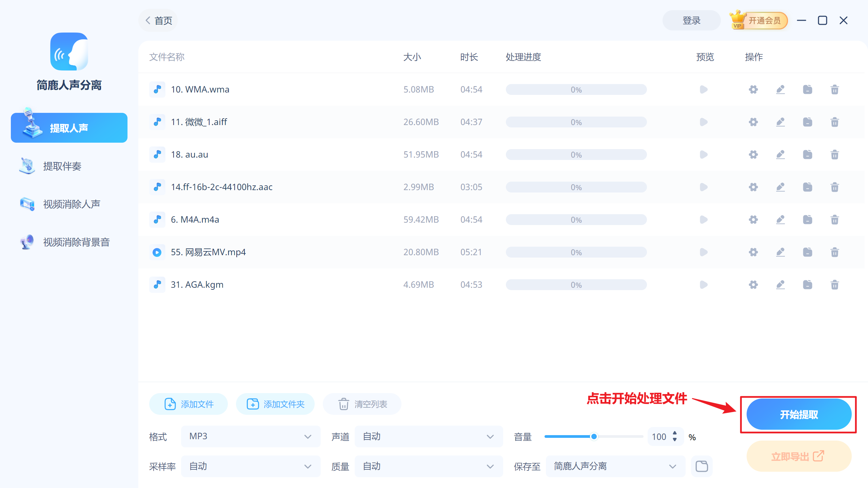
Task: Preview playback of 18. au.au
Action: [704, 155]
